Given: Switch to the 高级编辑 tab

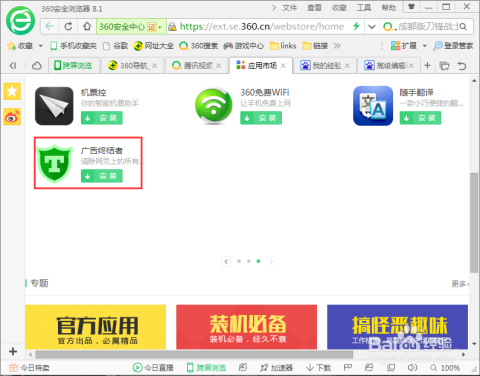Looking at the screenshot, I should pyautogui.click(x=389, y=66).
